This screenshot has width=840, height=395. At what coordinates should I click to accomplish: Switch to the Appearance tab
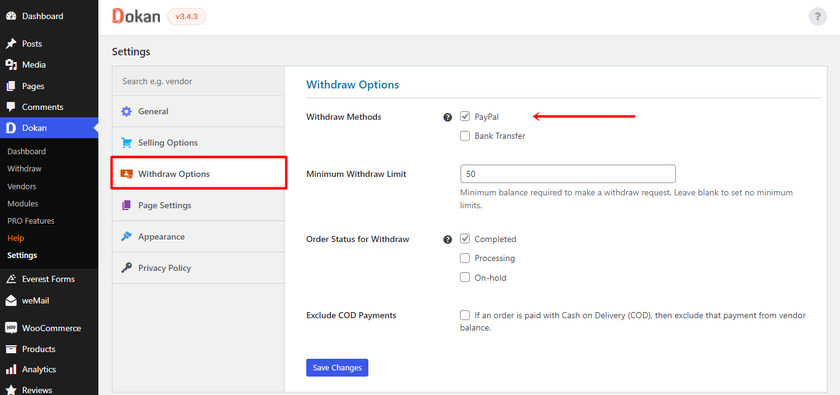click(198, 236)
